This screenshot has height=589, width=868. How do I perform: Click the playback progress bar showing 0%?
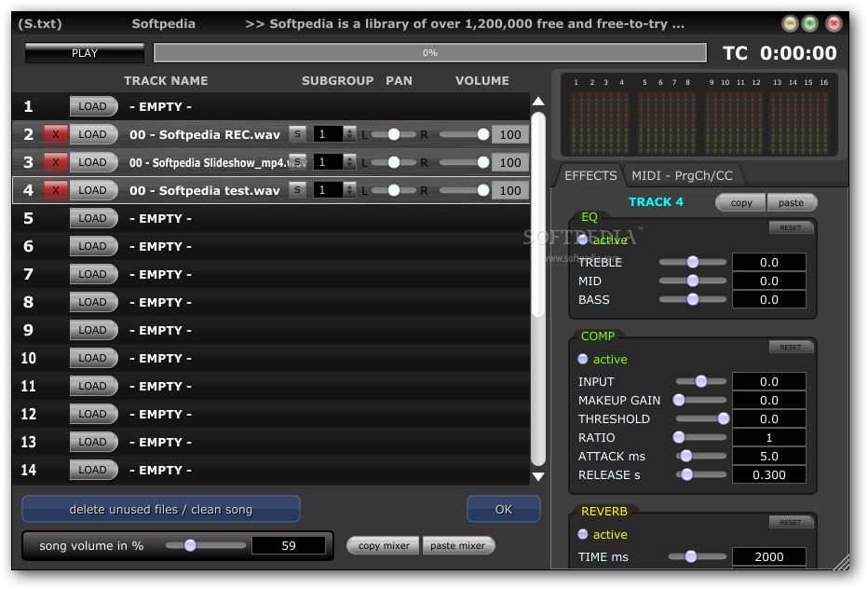point(430,53)
